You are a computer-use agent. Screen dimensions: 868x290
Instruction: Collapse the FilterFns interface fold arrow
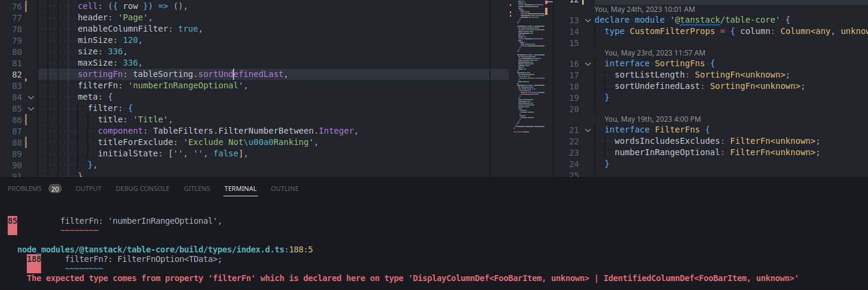pyautogui.click(x=588, y=130)
